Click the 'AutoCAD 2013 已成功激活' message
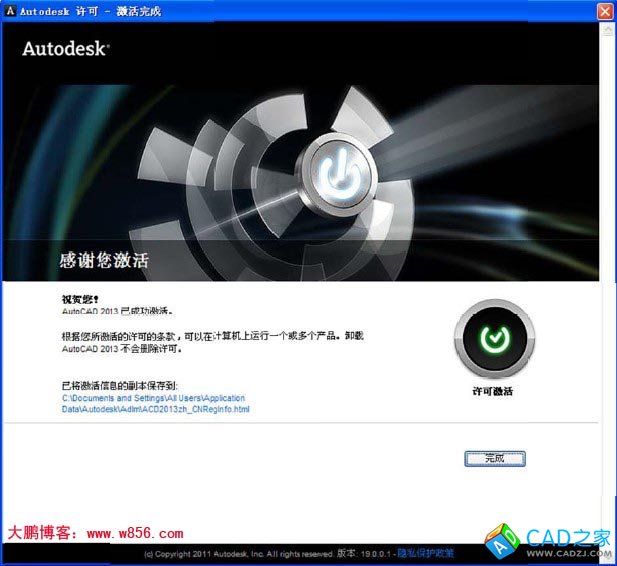 coord(115,311)
